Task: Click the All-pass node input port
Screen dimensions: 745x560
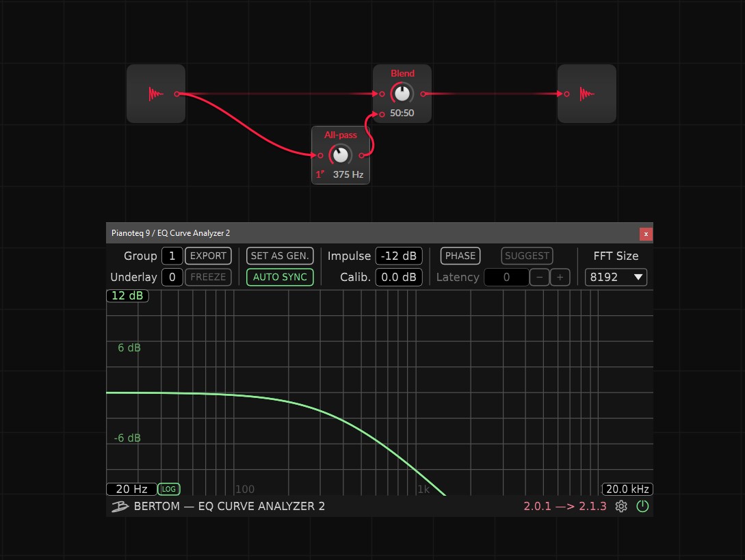Action: [320, 155]
